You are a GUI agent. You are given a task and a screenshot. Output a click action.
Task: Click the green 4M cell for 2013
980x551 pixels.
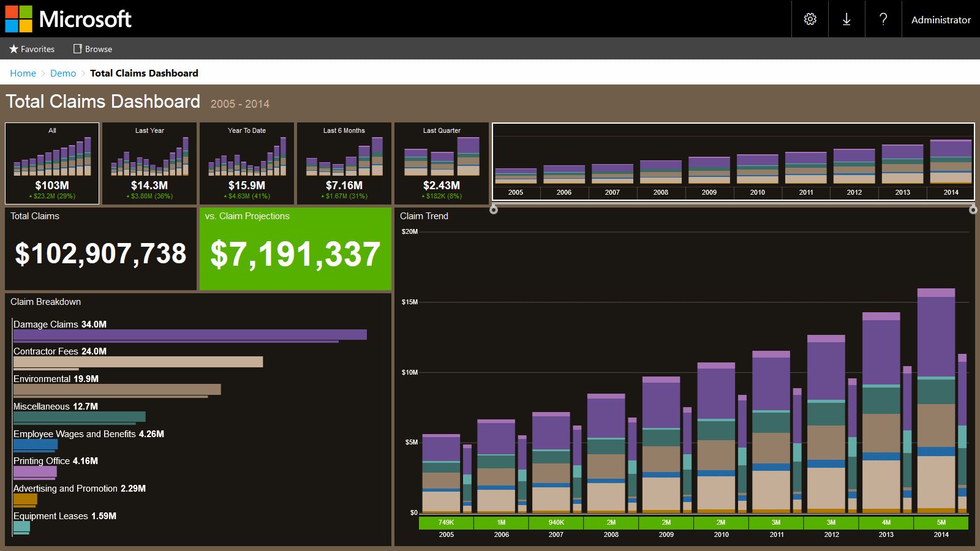(x=886, y=523)
